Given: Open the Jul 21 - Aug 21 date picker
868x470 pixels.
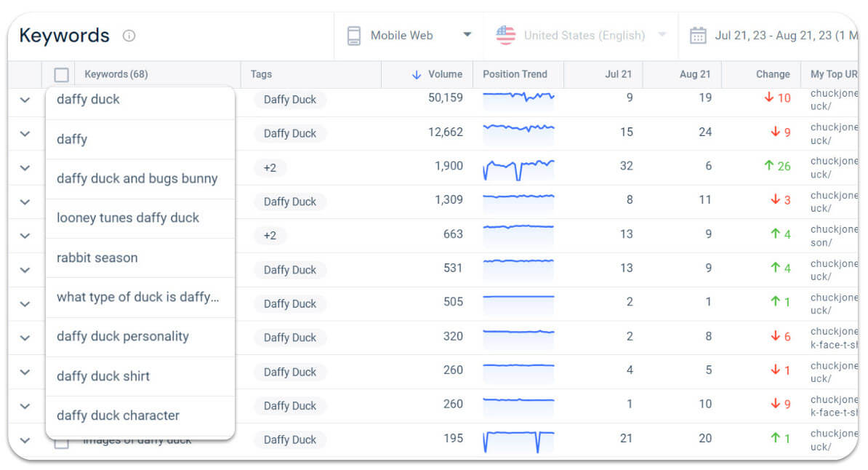Looking at the screenshot, I should click(x=773, y=36).
